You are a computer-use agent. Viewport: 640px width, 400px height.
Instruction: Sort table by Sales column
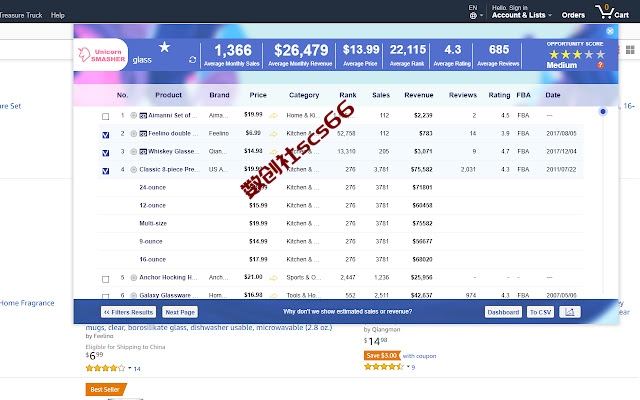[381, 95]
